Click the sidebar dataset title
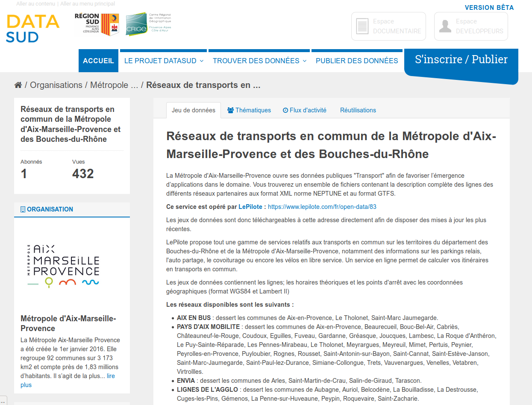The width and height of the screenshot is (532, 405). (x=71, y=124)
